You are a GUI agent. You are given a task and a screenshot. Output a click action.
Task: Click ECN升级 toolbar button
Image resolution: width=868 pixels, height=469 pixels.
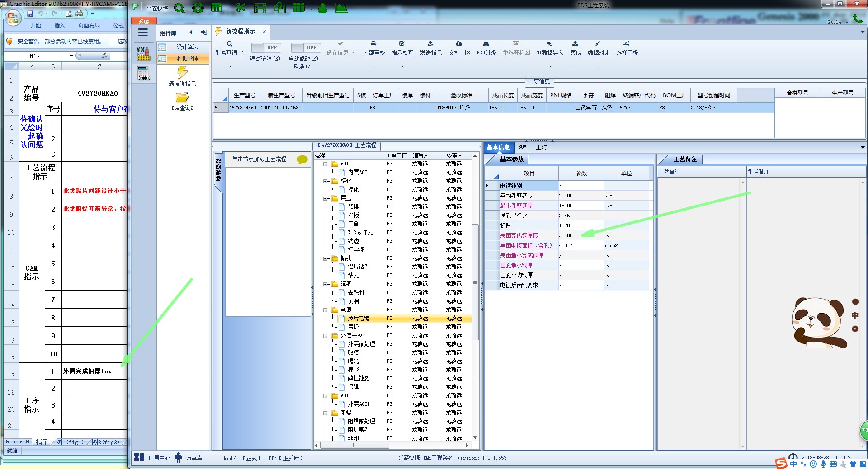pos(486,48)
